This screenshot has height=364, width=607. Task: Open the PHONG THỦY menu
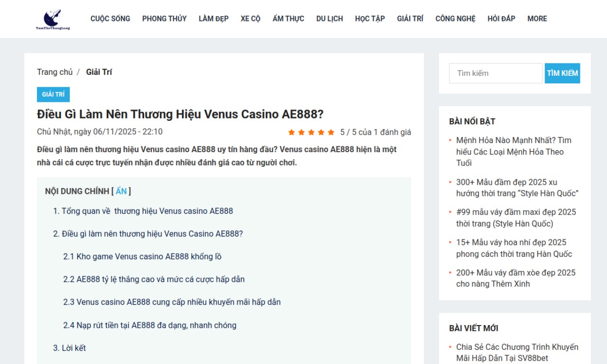click(164, 19)
